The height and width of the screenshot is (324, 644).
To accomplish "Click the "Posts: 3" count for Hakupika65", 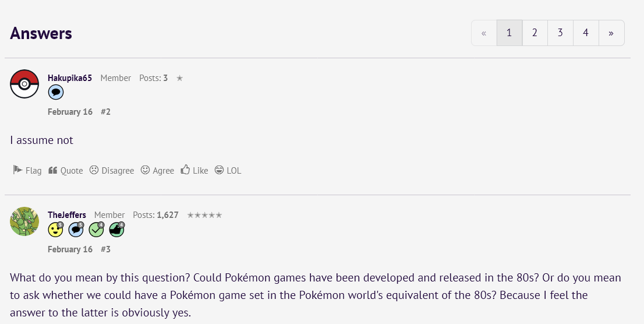I will tap(153, 78).
